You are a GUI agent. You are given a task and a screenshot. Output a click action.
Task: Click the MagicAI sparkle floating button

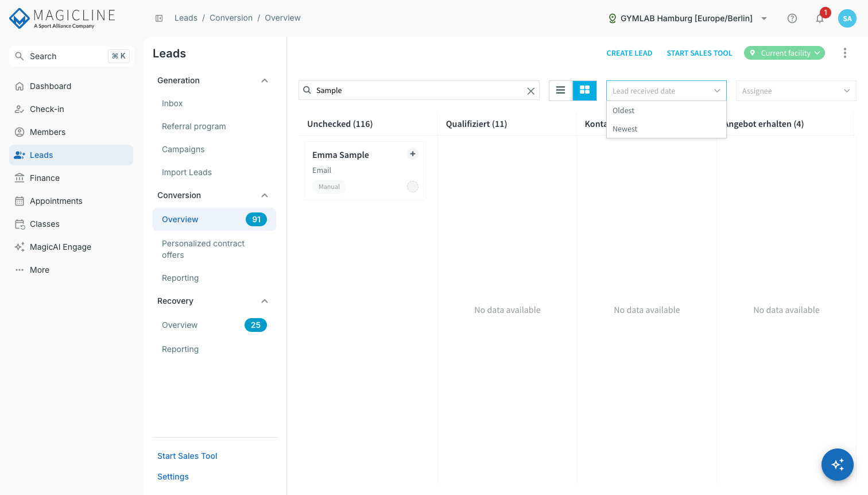(x=838, y=465)
